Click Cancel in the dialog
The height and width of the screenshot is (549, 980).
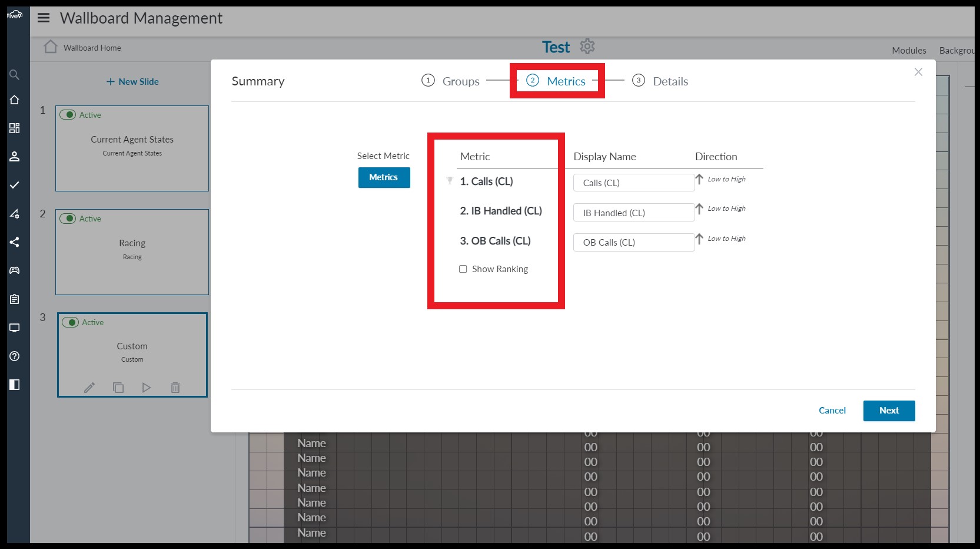coord(832,411)
